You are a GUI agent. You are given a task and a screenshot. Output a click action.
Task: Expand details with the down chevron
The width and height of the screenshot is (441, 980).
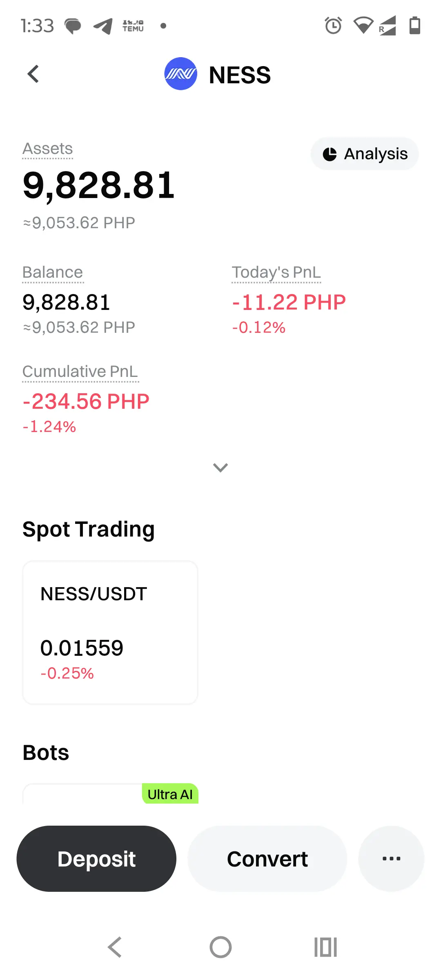pyautogui.click(x=220, y=468)
